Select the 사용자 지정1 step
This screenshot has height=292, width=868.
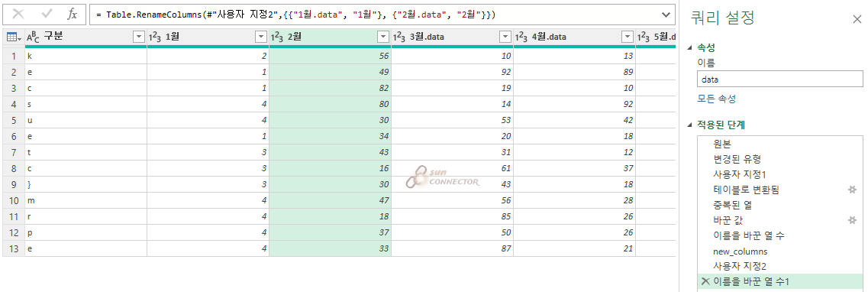tap(780, 174)
